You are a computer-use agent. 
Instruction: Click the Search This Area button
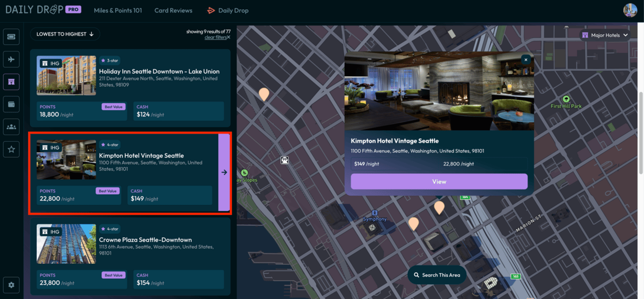click(437, 275)
